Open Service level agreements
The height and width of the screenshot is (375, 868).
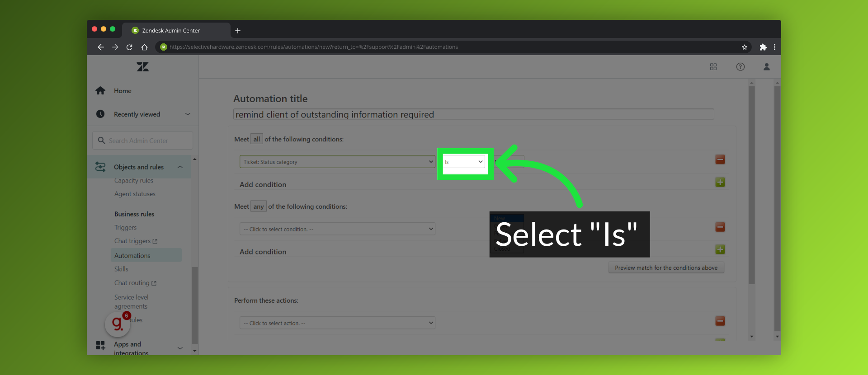click(x=131, y=302)
